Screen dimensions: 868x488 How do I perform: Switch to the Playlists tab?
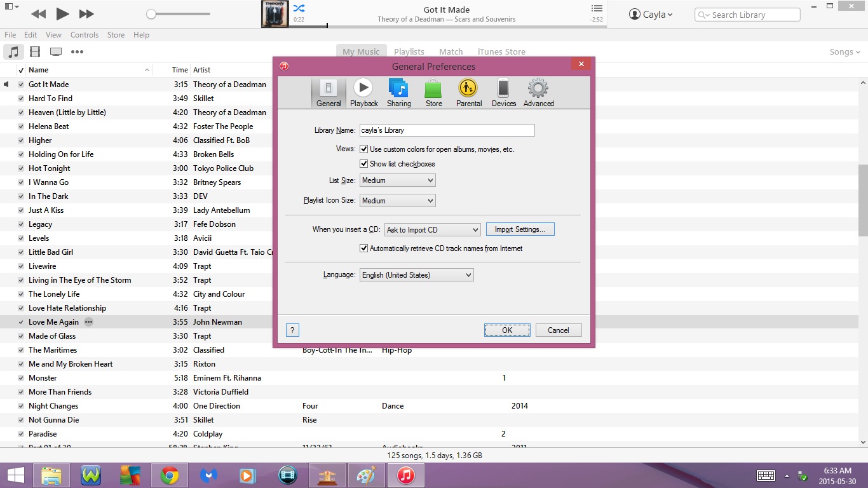point(409,52)
